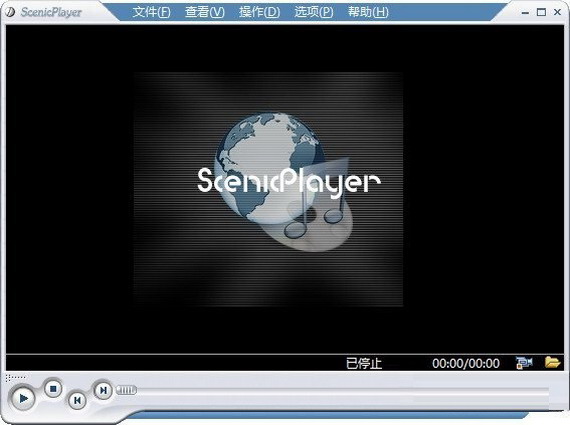The width and height of the screenshot is (570, 425).
Task: Click the ScenicPlayer globe splash in video area
Action: 269,189
